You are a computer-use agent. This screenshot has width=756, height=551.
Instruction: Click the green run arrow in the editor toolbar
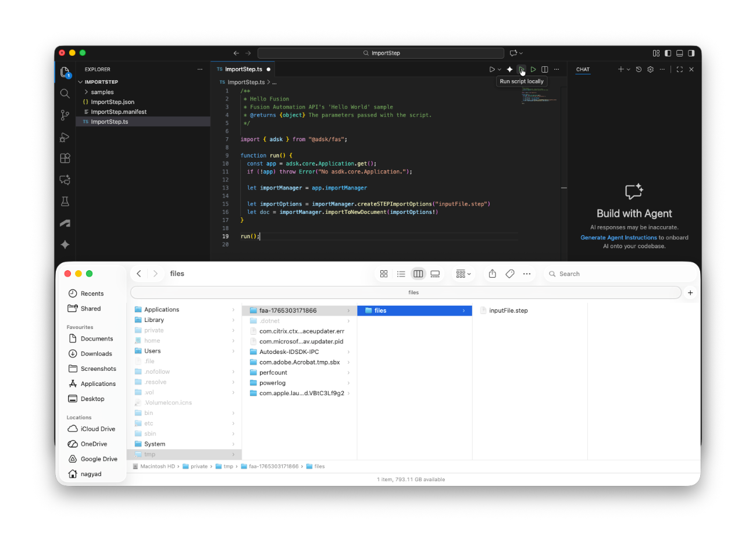point(533,69)
